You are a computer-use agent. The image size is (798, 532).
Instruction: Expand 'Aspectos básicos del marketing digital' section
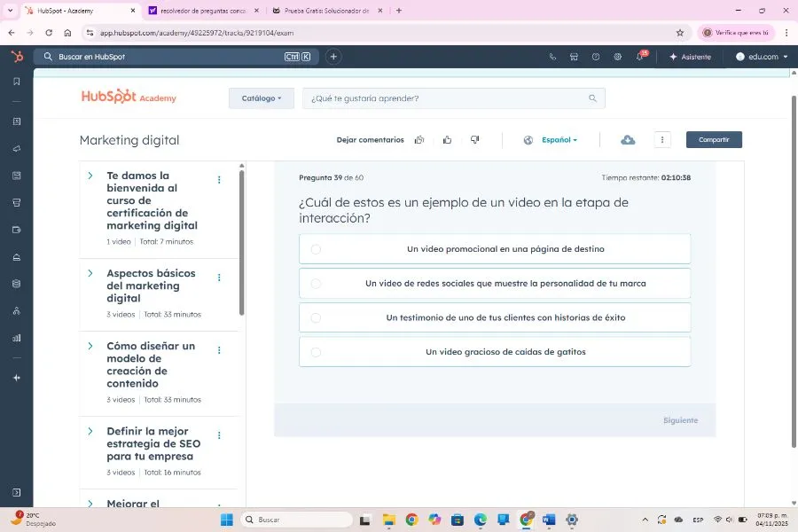[90, 273]
